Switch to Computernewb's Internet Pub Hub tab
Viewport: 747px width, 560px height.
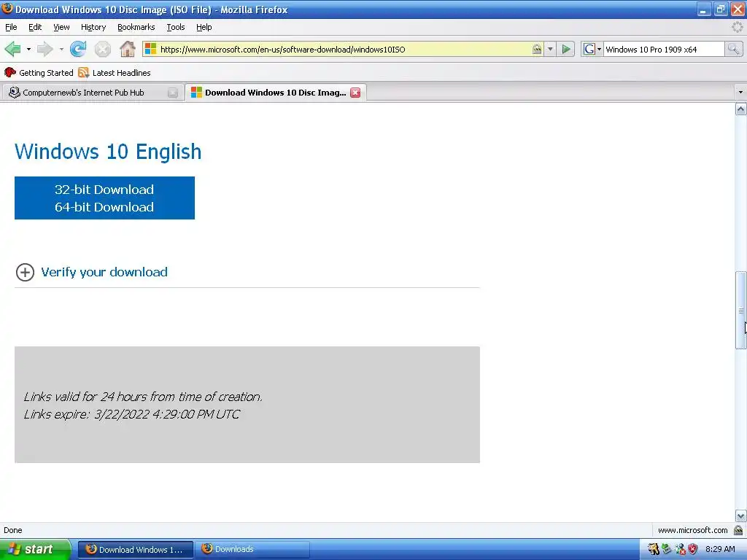click(x=92, y=93)
